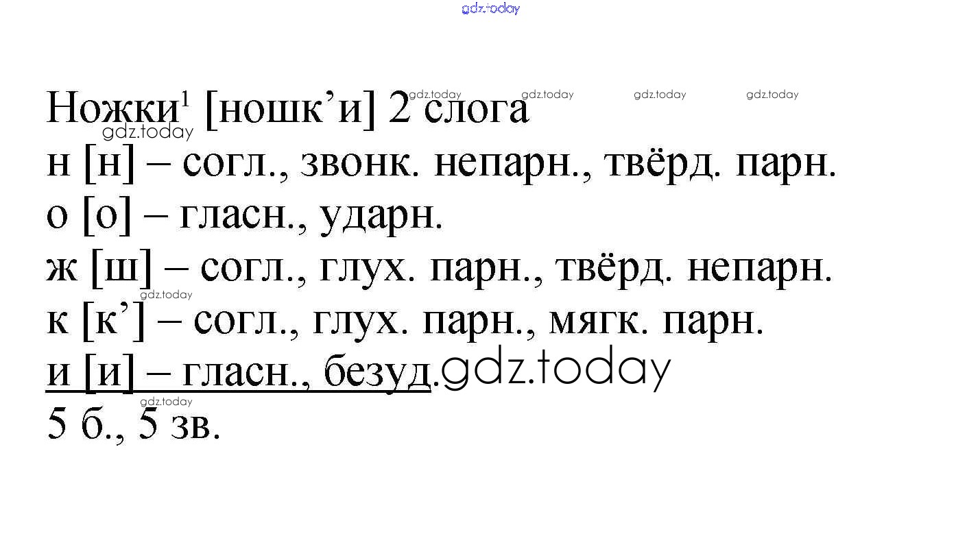This screenshot has height=545, width=980.
Task: Click the superscript 1 after Ножки
Action: 183,99
